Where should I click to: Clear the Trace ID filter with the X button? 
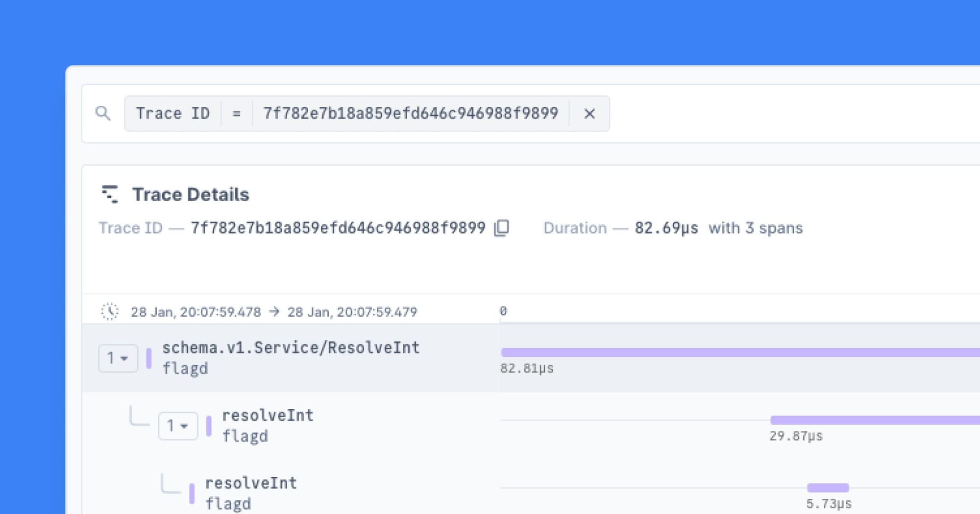point(589,113)
